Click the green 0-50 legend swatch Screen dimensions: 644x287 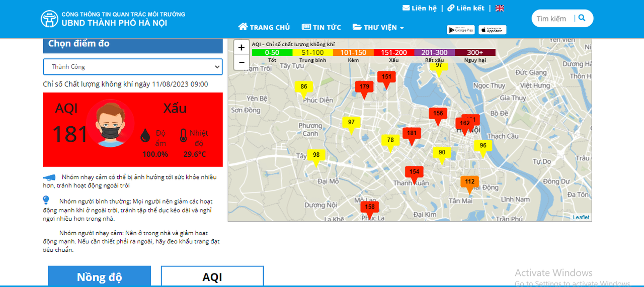pos(272,52)
